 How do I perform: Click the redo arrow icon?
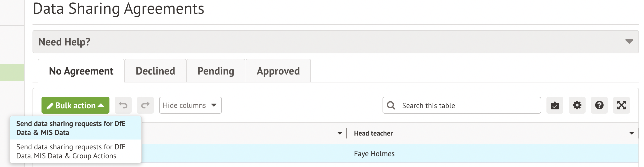(x=145, y=105)
